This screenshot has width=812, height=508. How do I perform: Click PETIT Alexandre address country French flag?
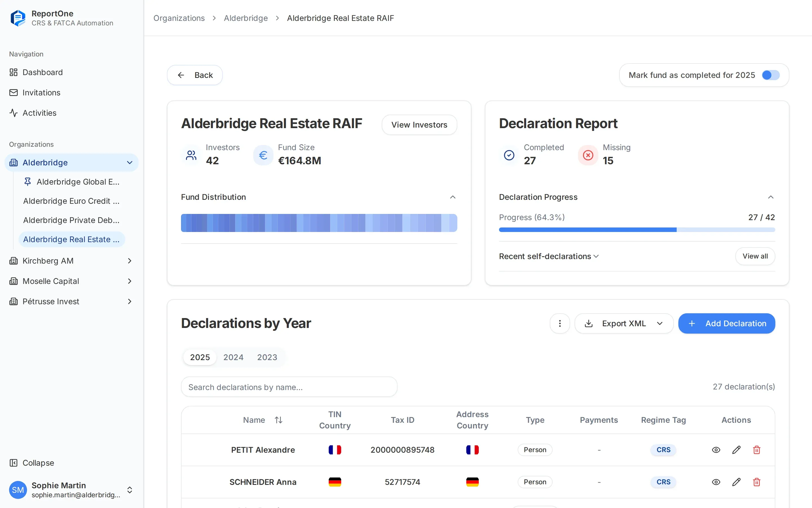point(472,450)
